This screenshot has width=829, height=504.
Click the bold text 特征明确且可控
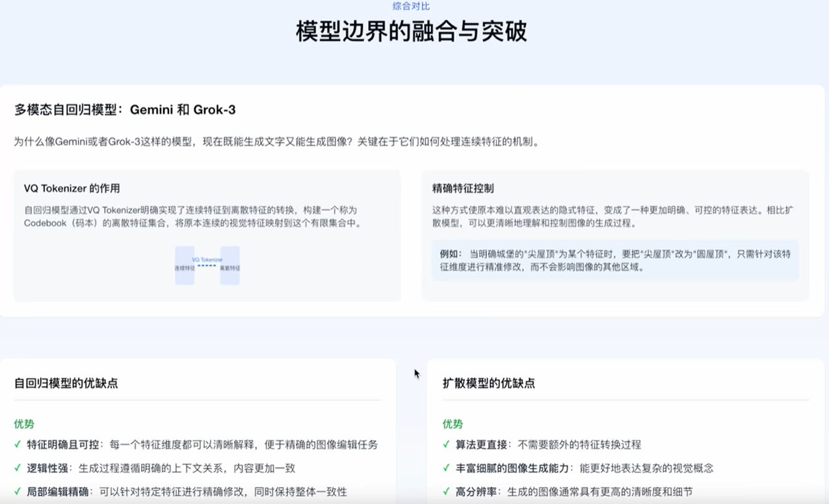63,445
